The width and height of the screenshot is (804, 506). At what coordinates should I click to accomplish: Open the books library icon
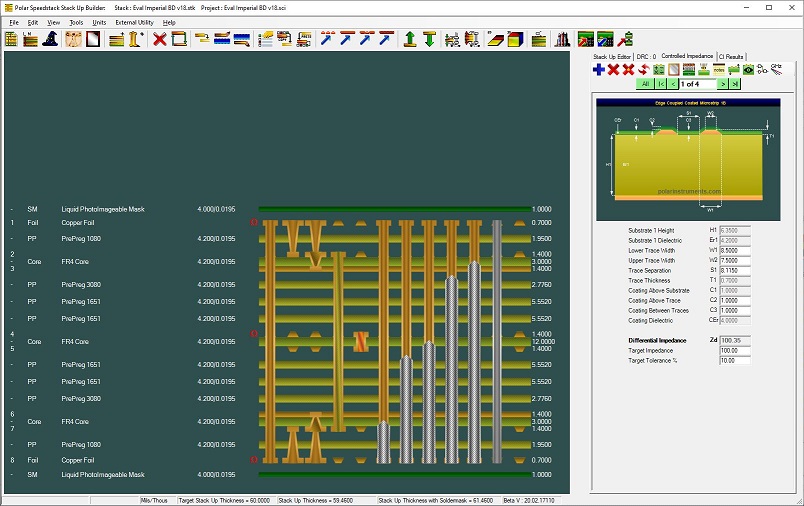[562, 39]
